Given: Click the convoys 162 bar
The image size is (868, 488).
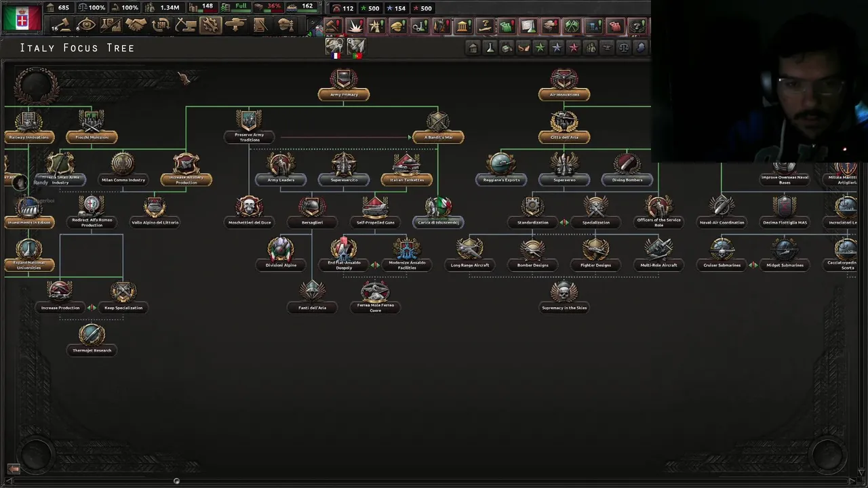Looking at the screenshot, I should [x=302, y=7].
